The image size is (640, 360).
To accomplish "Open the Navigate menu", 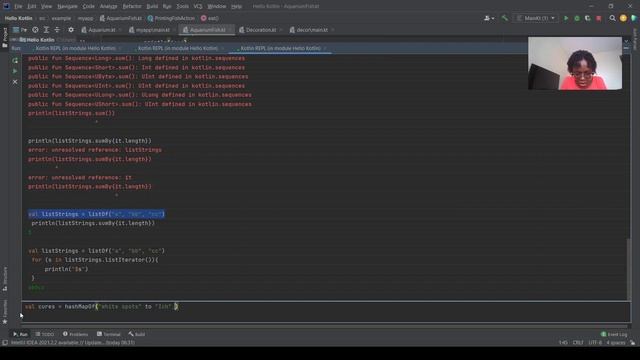I will [x=67, y=7].
